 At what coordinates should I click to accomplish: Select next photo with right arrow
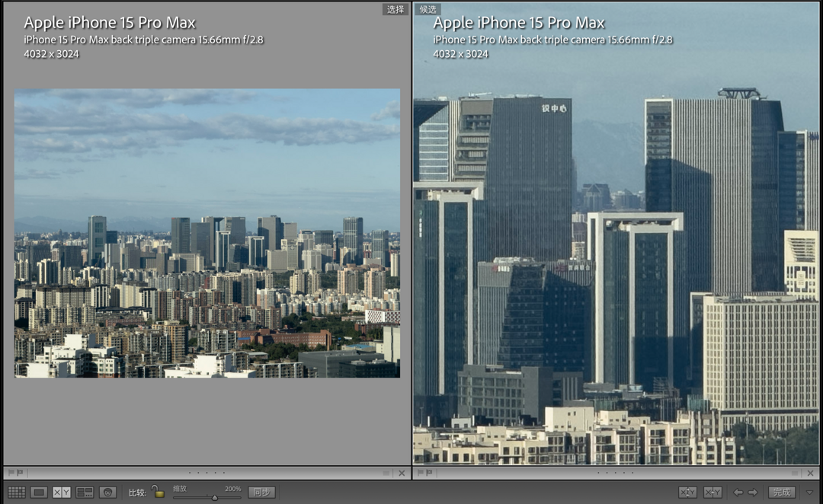click(753, 493)
